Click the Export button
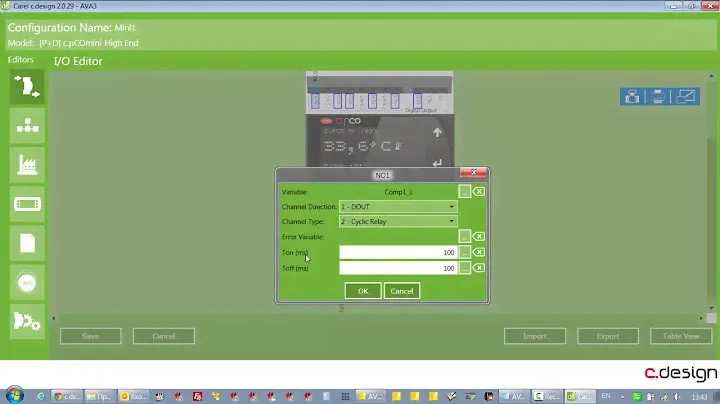Viewport: 720px width, 404px height. click(607, 336)
